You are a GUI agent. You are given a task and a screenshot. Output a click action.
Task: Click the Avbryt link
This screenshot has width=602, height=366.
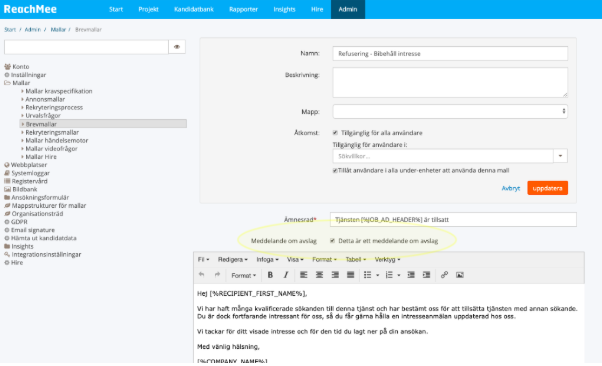[511, 188]
